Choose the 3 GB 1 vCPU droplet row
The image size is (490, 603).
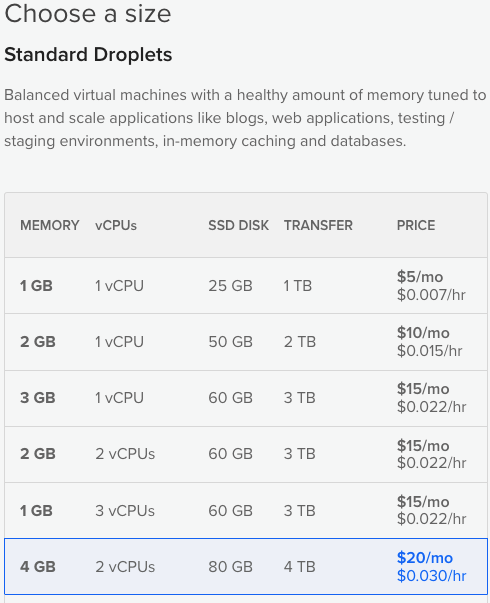coord(246,398)
